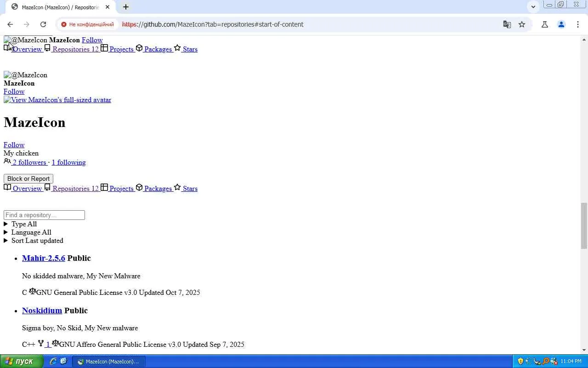Click the scrollbar up arrow
Viewport: 588px width, 368px height.
click(584, 40)
